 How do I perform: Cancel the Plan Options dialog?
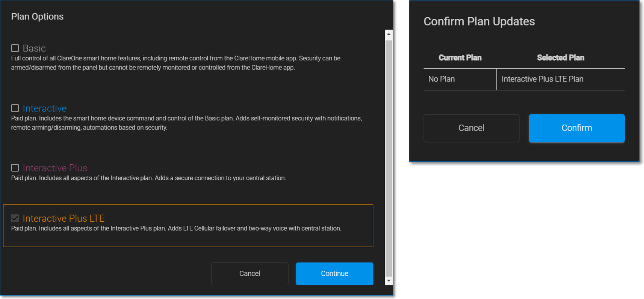point(249,273)
